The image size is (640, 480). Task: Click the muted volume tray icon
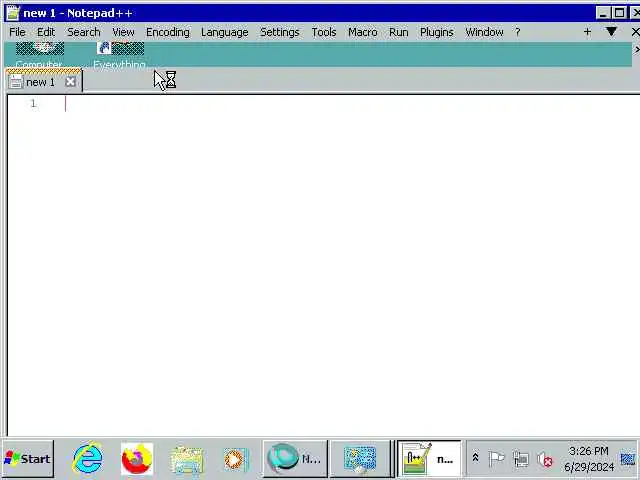545,460
